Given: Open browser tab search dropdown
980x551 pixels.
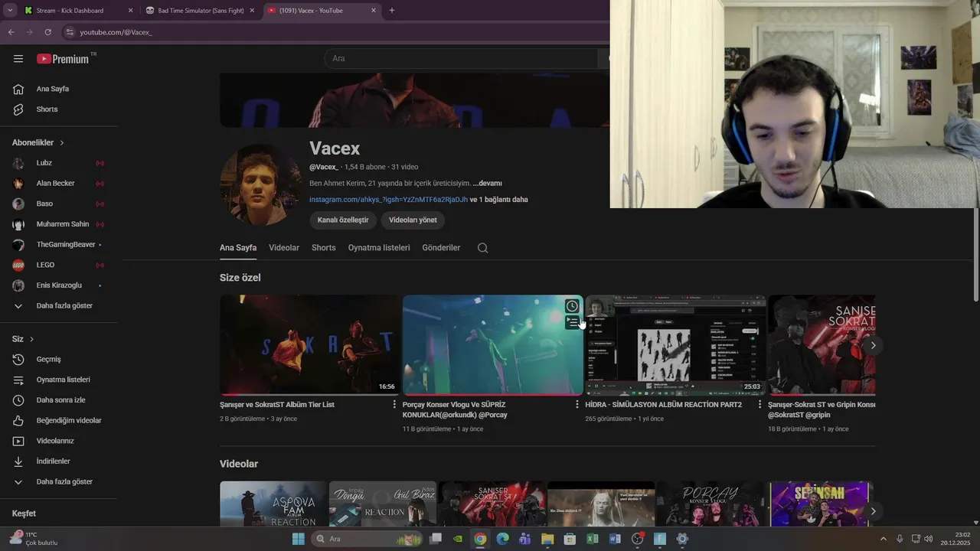Looking at the screenshot, I should 10,11.
